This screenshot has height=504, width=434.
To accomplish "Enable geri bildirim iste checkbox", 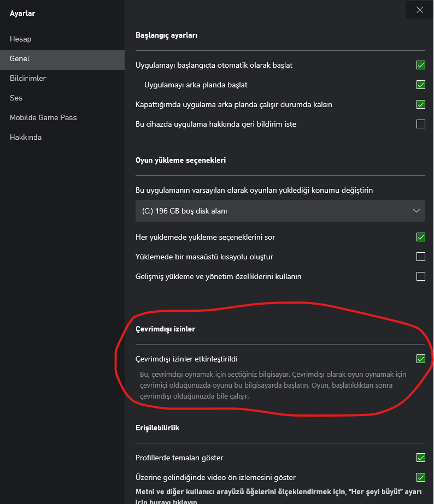I will (x=421, y=124).
